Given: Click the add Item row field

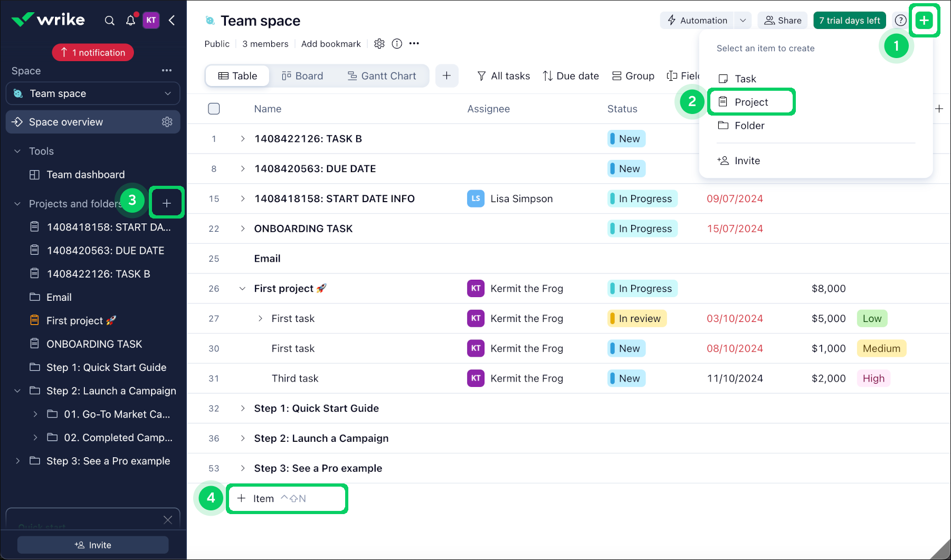Looking at the screenshot, I should tap(287, 499).
